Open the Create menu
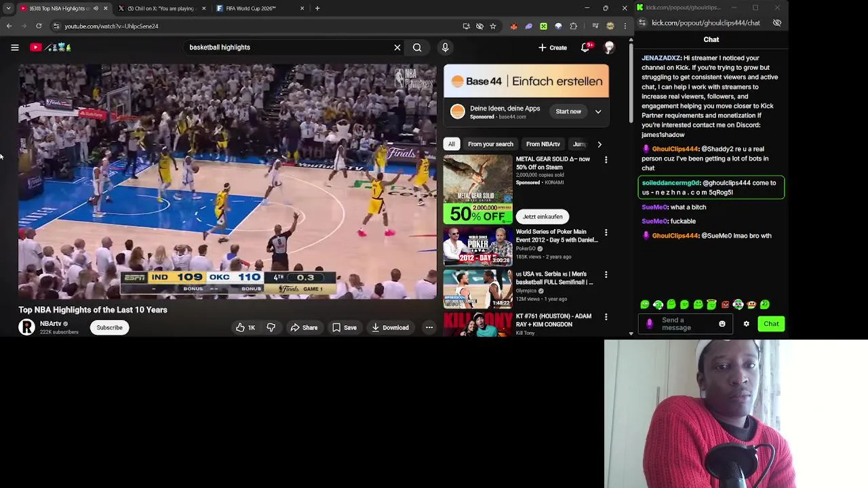The height and width of the screenshot is (488, 868). (553, 47)
